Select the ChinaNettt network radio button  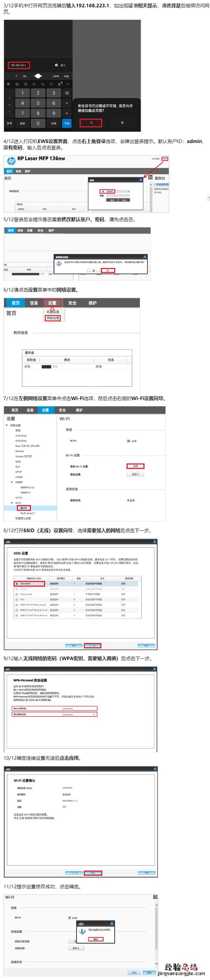point(17,584)
